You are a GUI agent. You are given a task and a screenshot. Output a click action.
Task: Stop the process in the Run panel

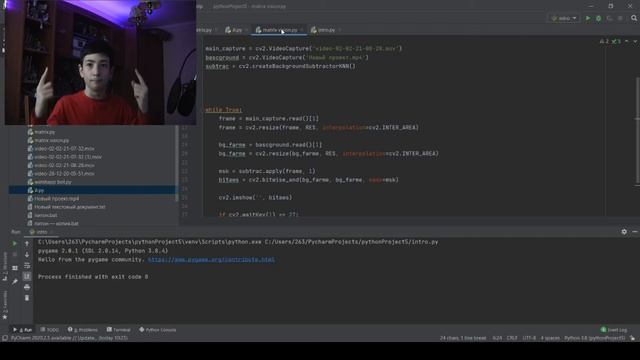point(15,254)
